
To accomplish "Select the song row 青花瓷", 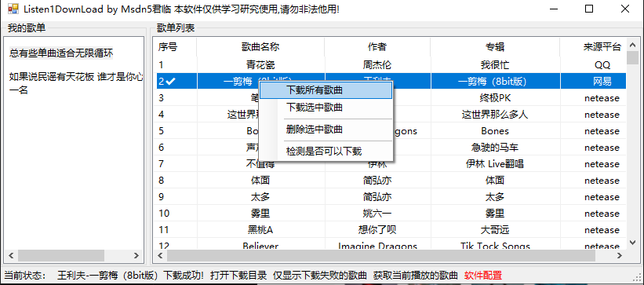I will pos(391,65).
